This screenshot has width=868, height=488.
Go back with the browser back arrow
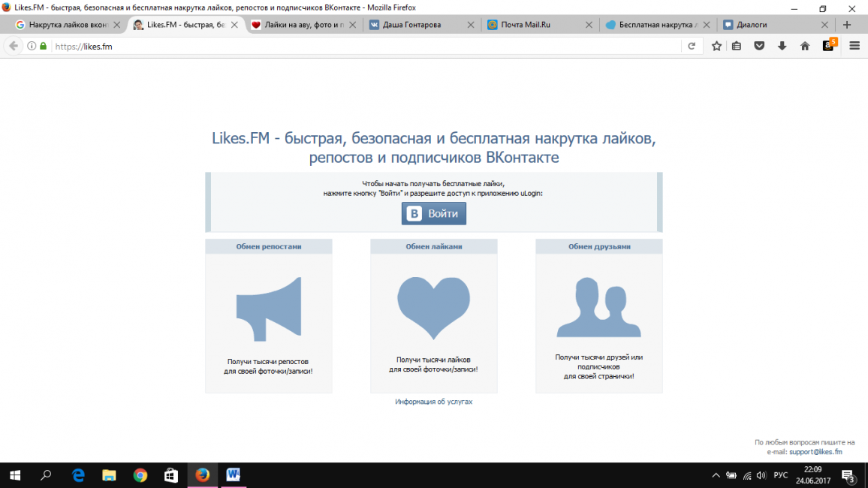pos(14,47)
